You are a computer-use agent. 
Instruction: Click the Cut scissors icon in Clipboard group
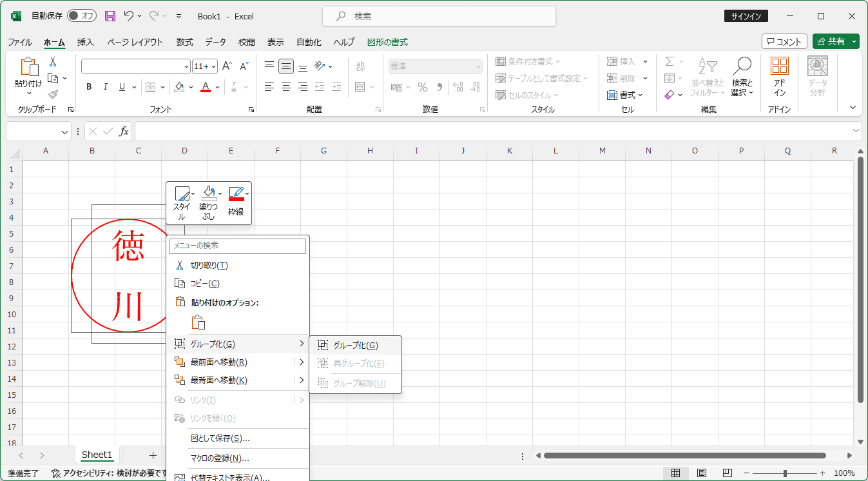coord(53,62)
